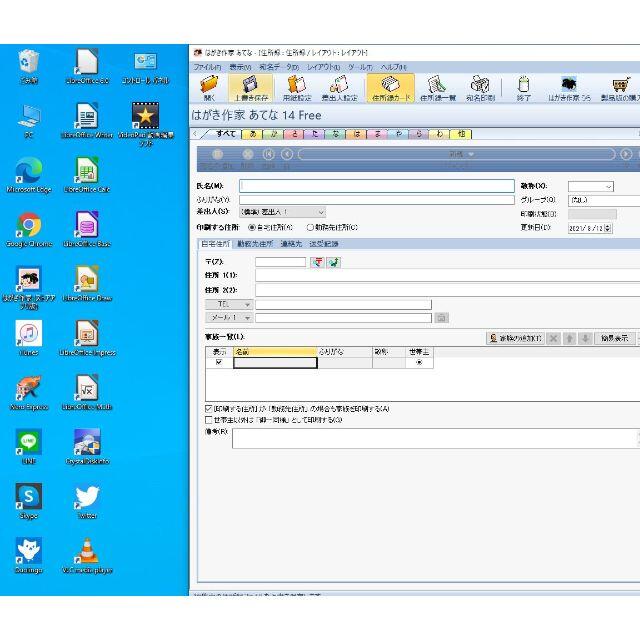
Task: Select the すべて index tab
Action: point(224,134)
